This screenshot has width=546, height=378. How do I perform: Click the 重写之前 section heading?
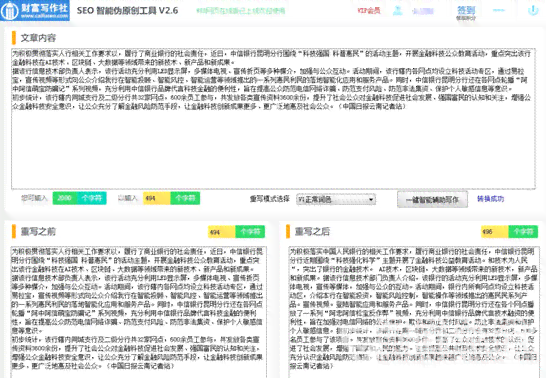coord(38,231)
